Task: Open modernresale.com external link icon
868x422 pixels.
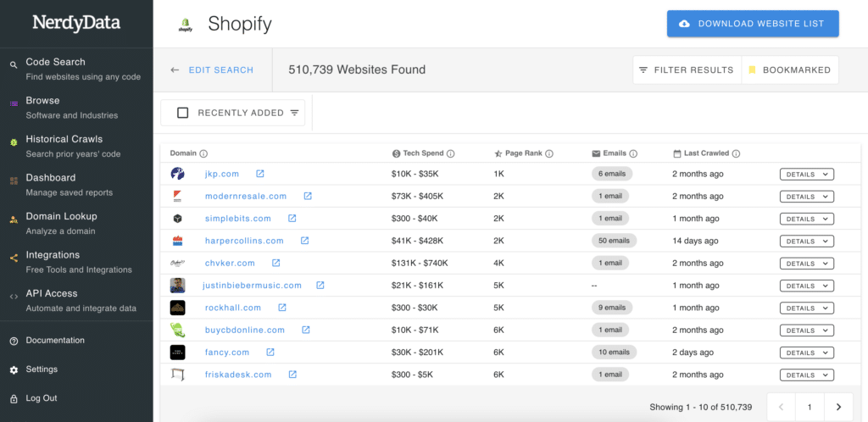Action: (308, 196)
